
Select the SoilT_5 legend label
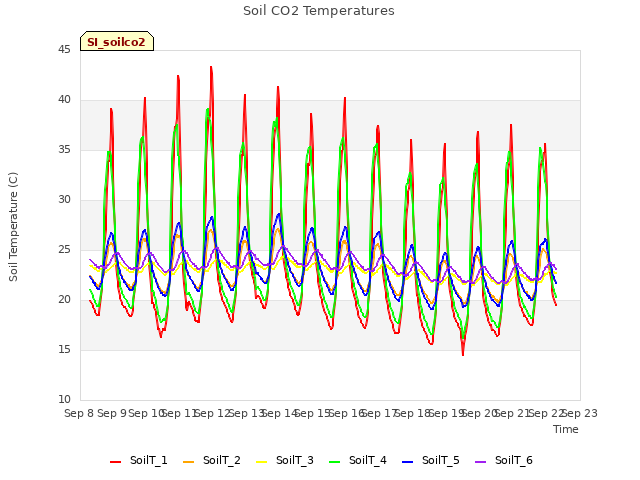click(441, 460)
